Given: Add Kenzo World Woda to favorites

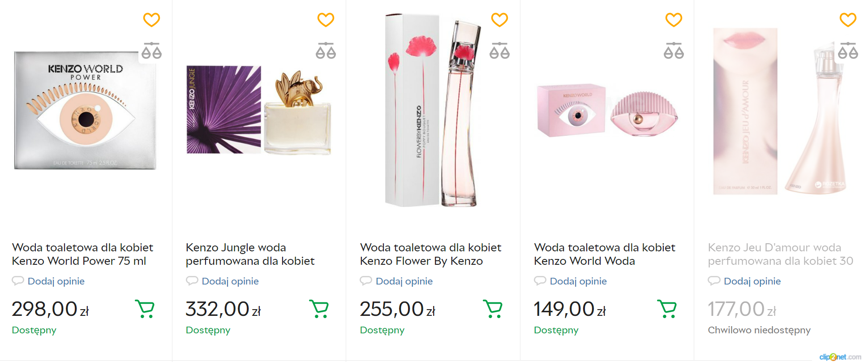Looking at the screenshot, I should [674, 20].
